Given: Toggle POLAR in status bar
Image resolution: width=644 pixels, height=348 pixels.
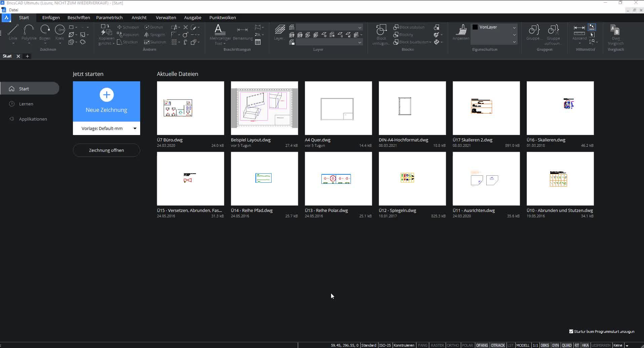Looking at the screenshot, I should click(x=467, y=345).
